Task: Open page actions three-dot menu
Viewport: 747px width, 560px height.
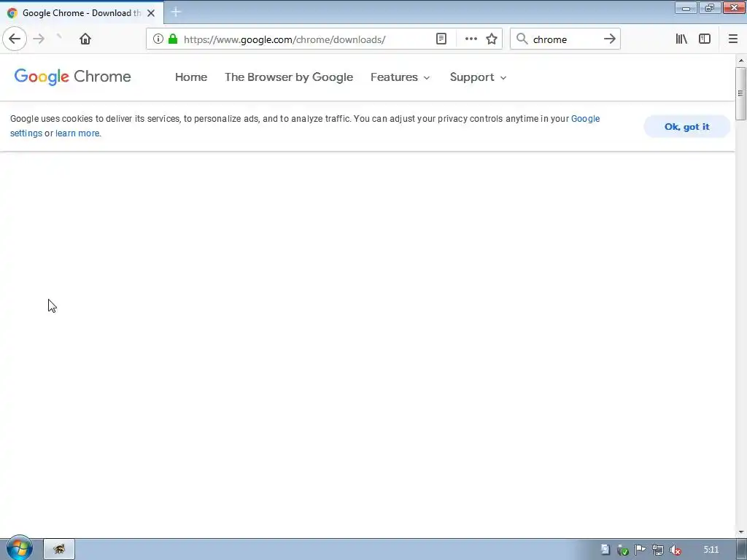Action: coord(471,39)
